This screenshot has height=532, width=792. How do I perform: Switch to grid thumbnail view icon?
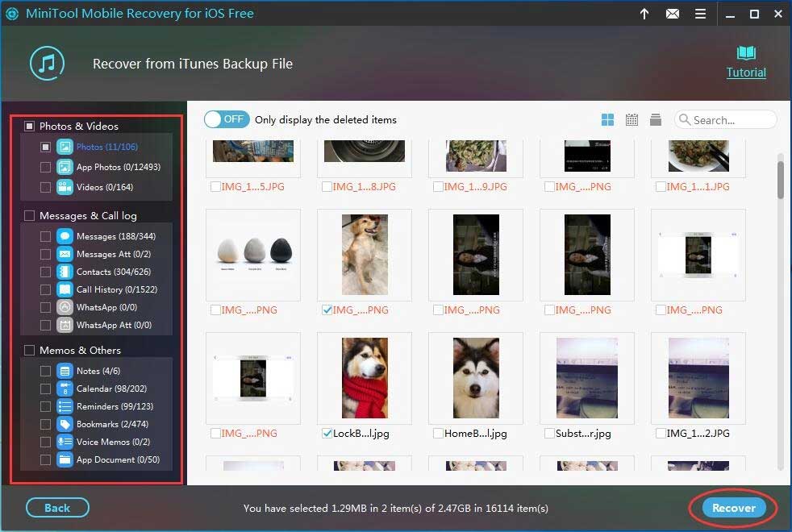pyautogui.click(x=607, y=119)
